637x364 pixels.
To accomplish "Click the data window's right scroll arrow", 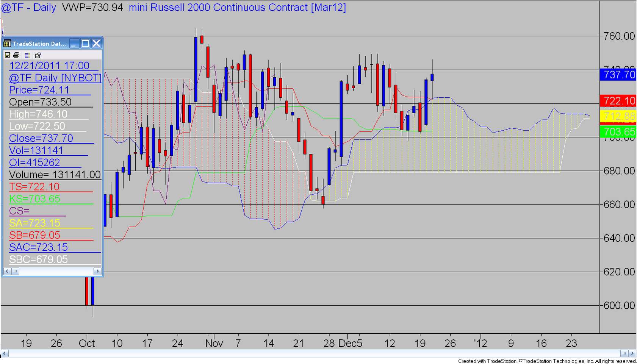I will point(97,271).
